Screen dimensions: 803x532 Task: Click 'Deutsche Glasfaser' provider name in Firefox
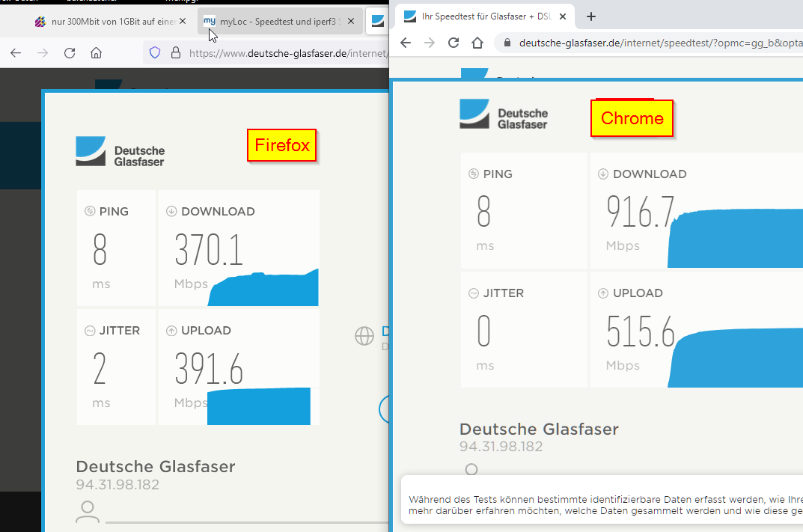tap(156, 466)
